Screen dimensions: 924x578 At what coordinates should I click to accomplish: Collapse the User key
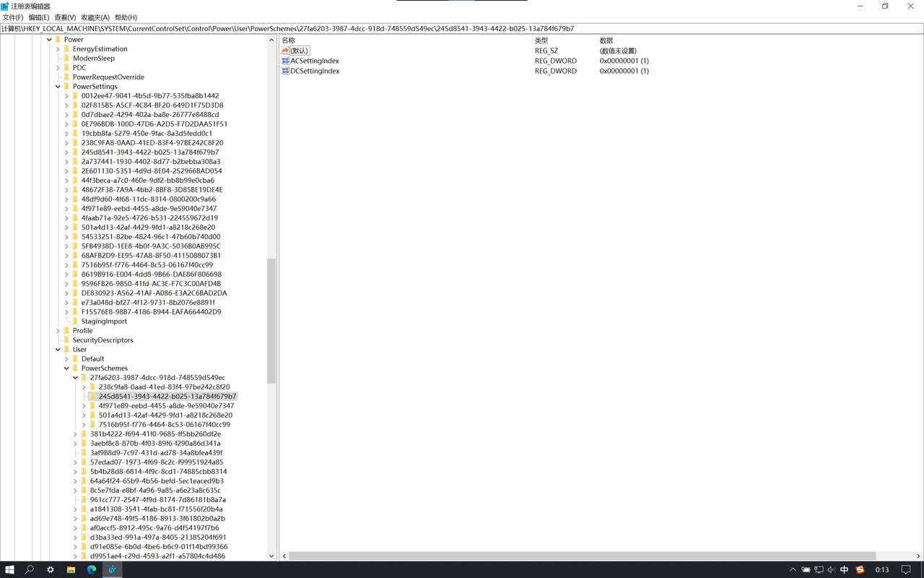click(58, 350)
